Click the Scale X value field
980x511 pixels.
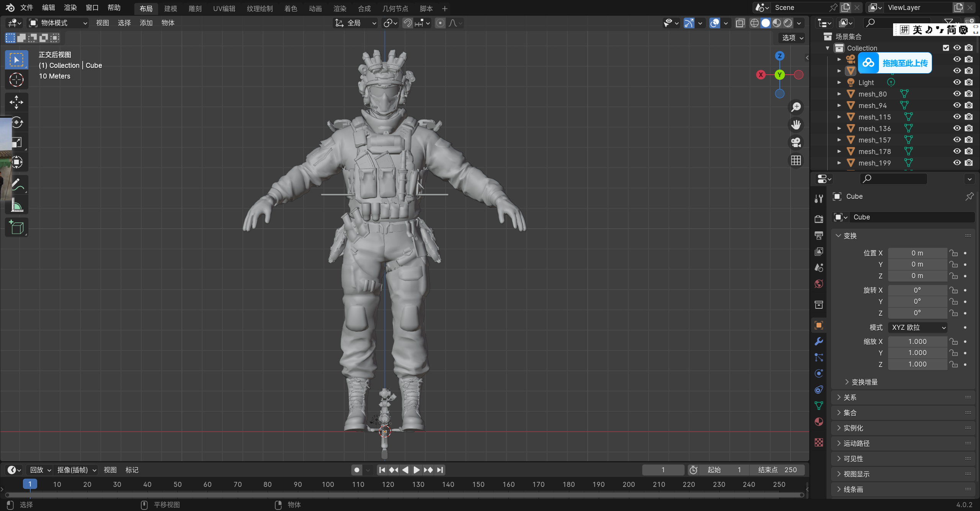pyautogui.click(x=918, y=341)
